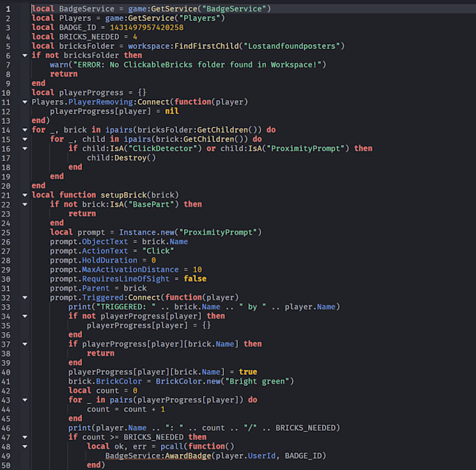Click the BADGE_ID number 143149795742025​8

[146, 27]
